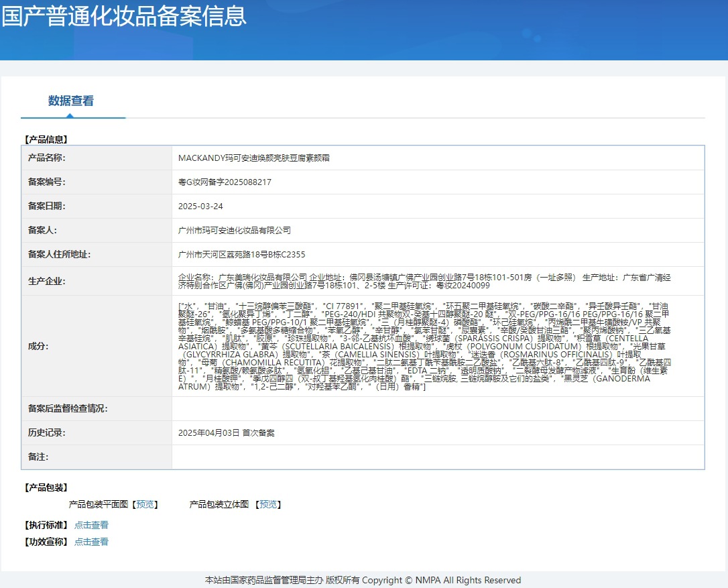
Task: Click the 【产品信息】 section heading
Action: tap(46, 139)
